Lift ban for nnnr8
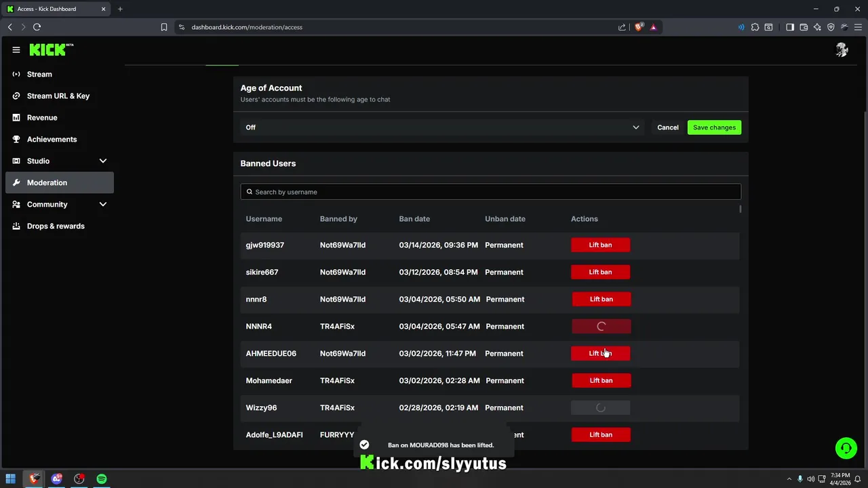This screenshot has height=488, width=868. click(601, 299)
